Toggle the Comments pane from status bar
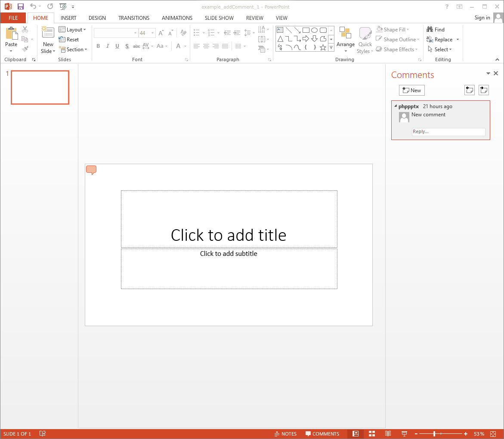 coord(322,434)
